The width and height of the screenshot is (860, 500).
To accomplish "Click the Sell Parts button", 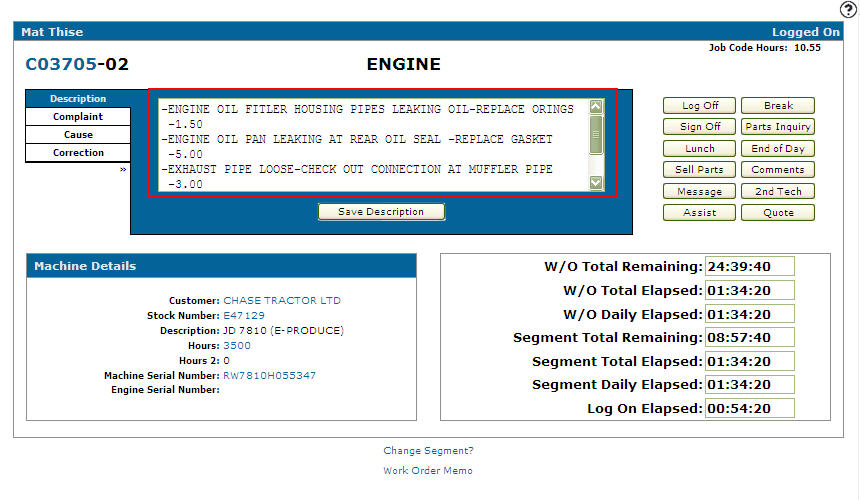I will 699,170.
